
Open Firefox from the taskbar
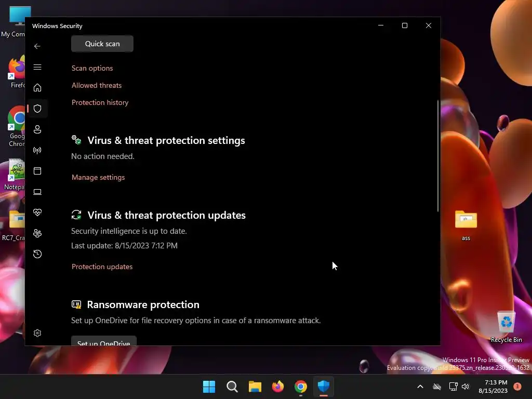coord(278,387)
